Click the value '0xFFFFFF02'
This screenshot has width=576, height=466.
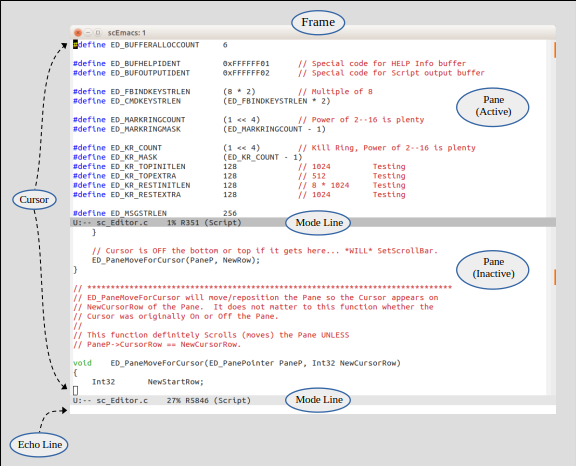246,73
